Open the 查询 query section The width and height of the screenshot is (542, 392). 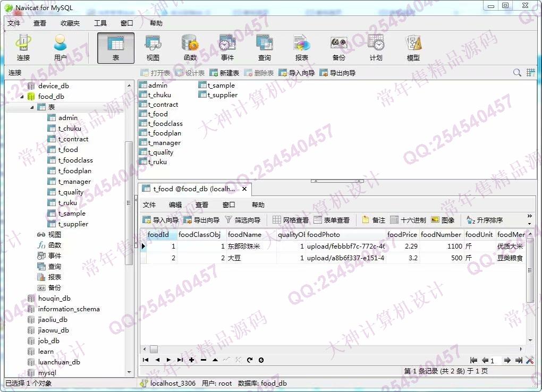pos(265,48)
